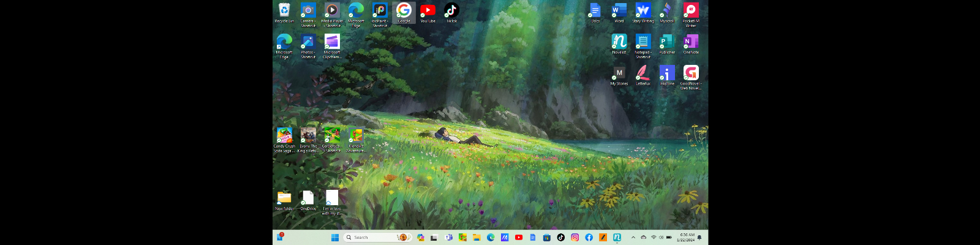Select the "I'm in love with my st..." file

(332, 202)
